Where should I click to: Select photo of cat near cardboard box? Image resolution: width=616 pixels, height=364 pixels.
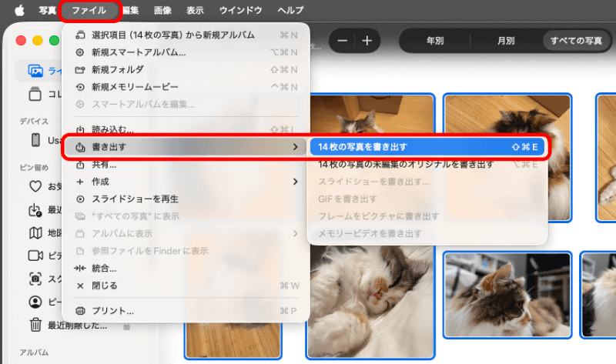[373, 114]
